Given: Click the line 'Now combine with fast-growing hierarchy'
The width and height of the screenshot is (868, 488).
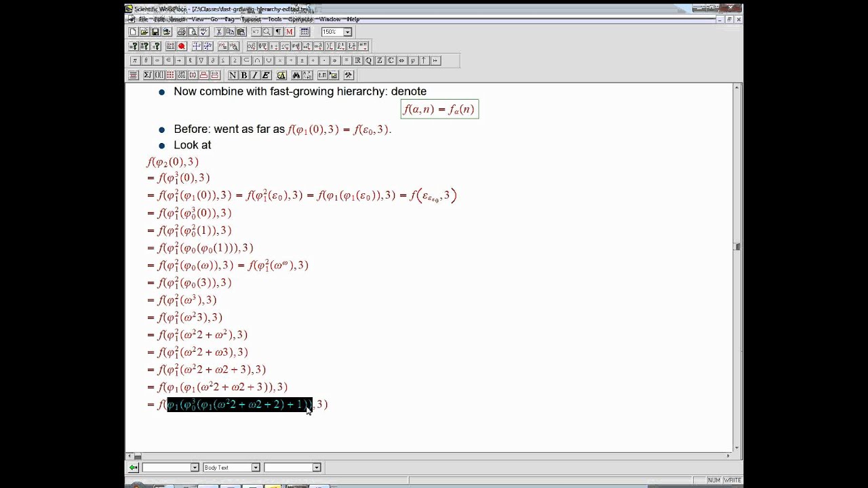Looking at the screenshot, I should tap(300, 91).
